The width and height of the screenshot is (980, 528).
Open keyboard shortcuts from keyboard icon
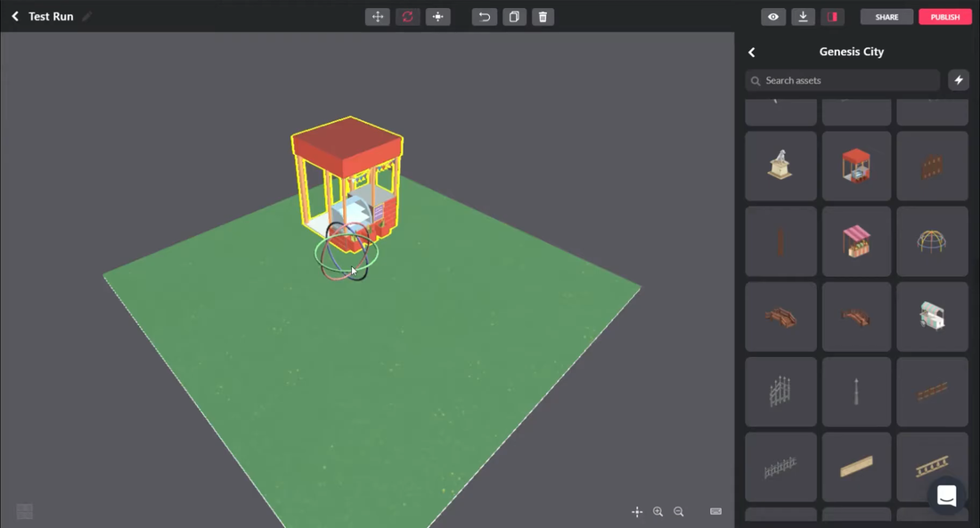715,512
